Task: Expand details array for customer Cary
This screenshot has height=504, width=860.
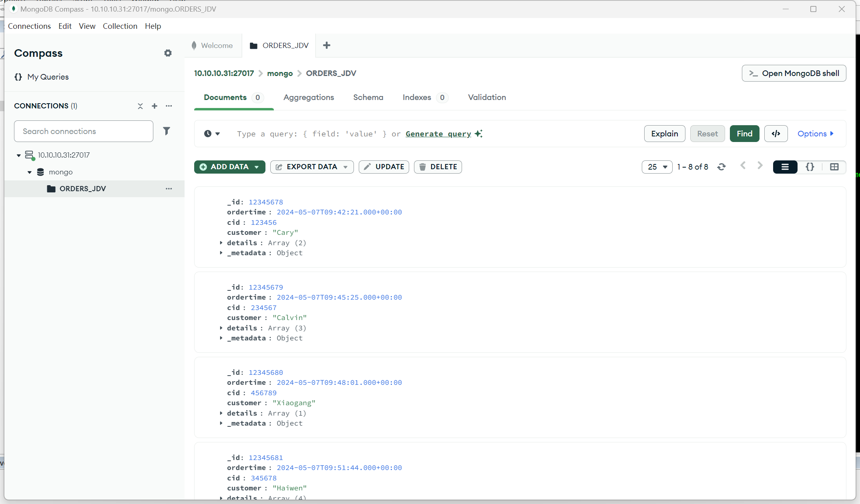Action: [221, 243]
